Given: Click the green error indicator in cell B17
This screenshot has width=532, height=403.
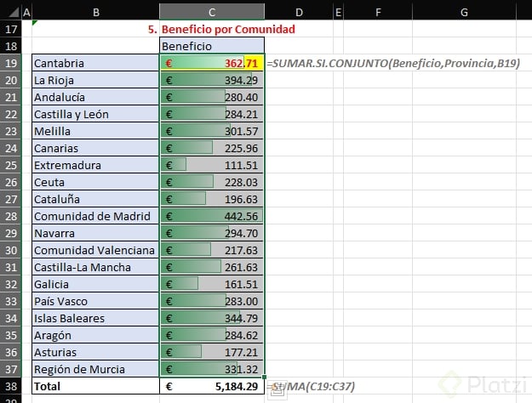Looking at the screenshot, I should coord(35,23).
